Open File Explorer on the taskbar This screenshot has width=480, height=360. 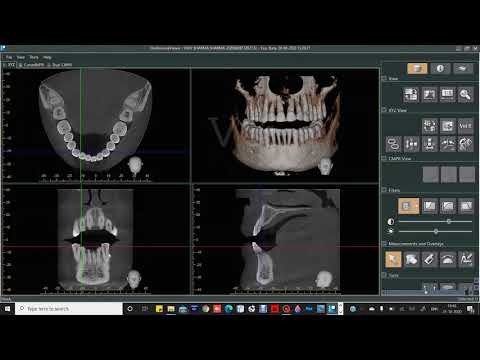[x=171, y=309]
